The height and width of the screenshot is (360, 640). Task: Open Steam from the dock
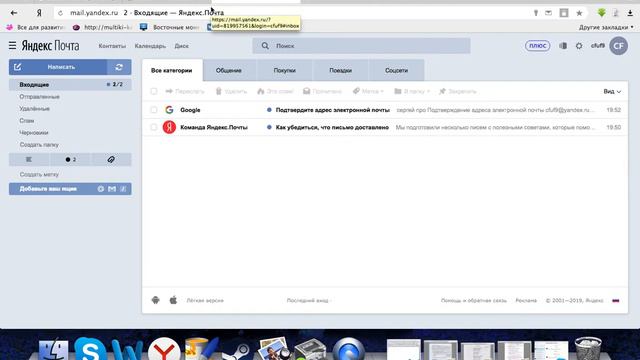236,351
